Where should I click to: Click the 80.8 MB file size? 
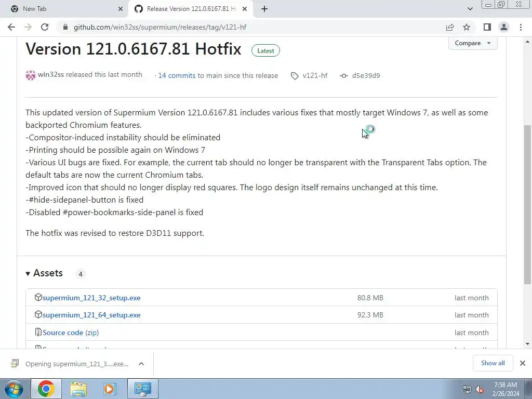pyautogui.click(x=370, y=298)
